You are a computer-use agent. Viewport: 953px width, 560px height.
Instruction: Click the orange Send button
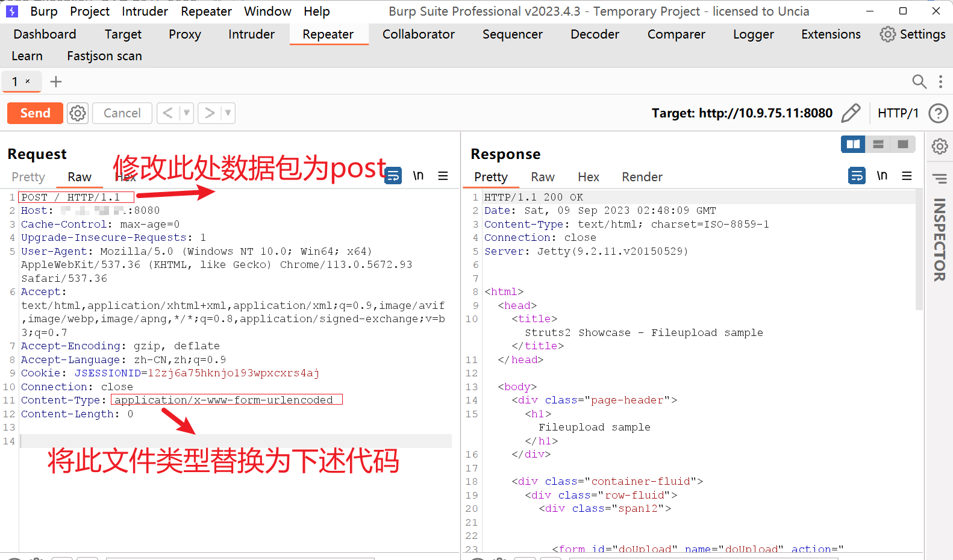[35, 113]
